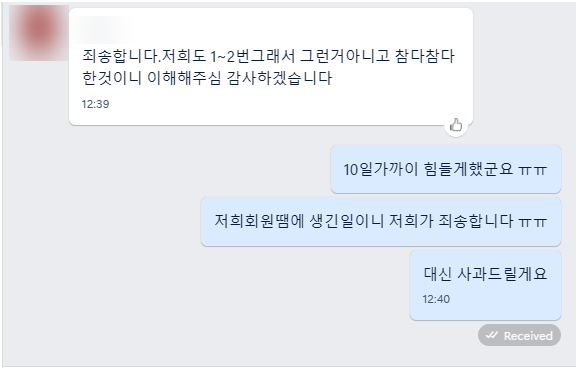The height and width of the screenshot is (368, 577).
Task: Select the sent bubble 대신 사과드릴게요
Action: point(485,285)
